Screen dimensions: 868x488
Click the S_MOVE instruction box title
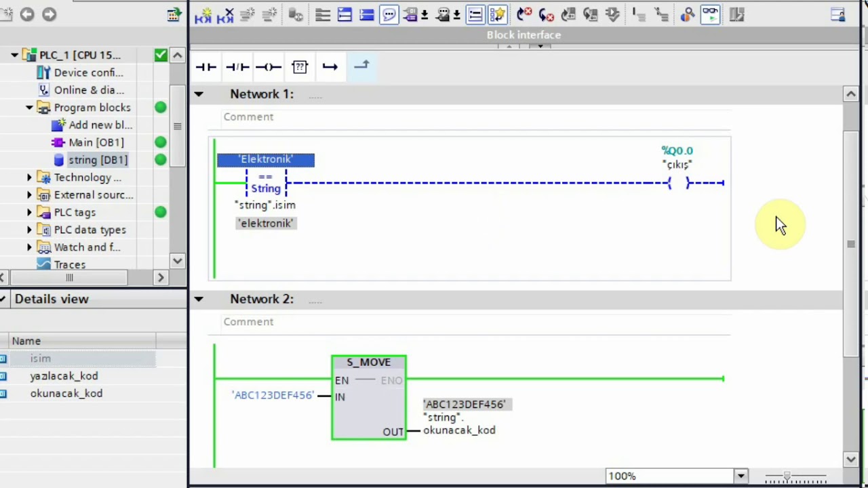(x=369, y=363)
